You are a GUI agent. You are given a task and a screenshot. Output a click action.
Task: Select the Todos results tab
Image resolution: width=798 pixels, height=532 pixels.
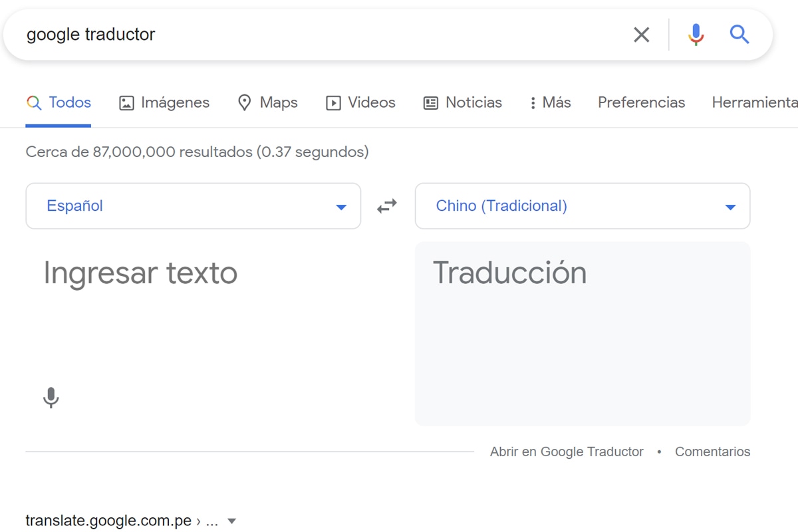[59, 103]
